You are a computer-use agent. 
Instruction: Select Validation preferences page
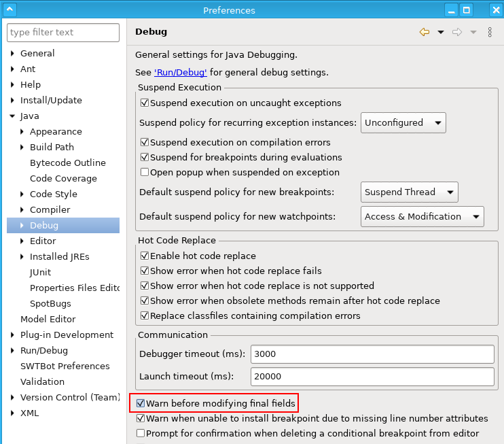[x=42, y=381]
